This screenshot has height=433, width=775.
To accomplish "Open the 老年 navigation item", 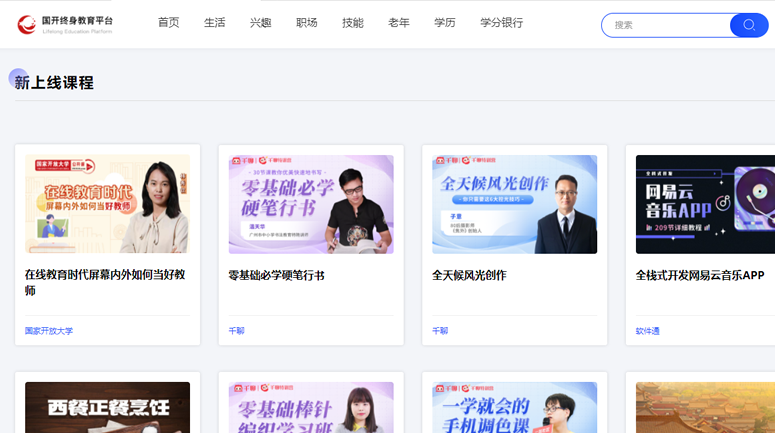I will [x=398, y=23].
